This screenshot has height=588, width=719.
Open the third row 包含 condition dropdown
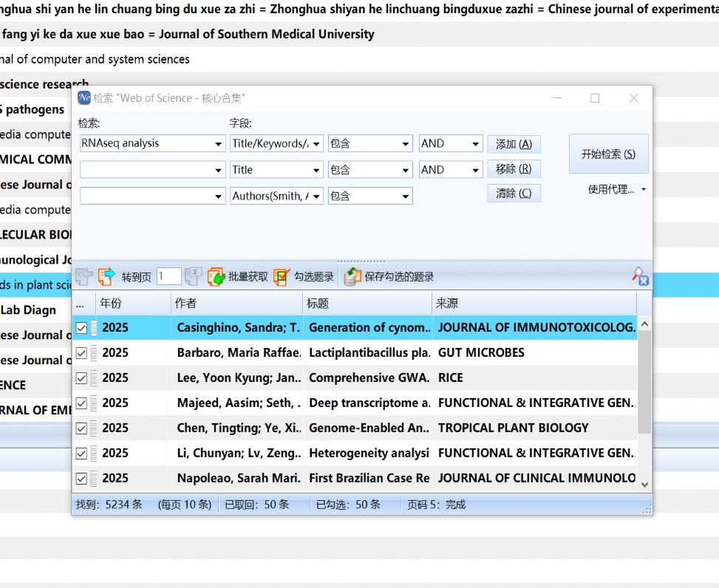(x=406, y=196)
